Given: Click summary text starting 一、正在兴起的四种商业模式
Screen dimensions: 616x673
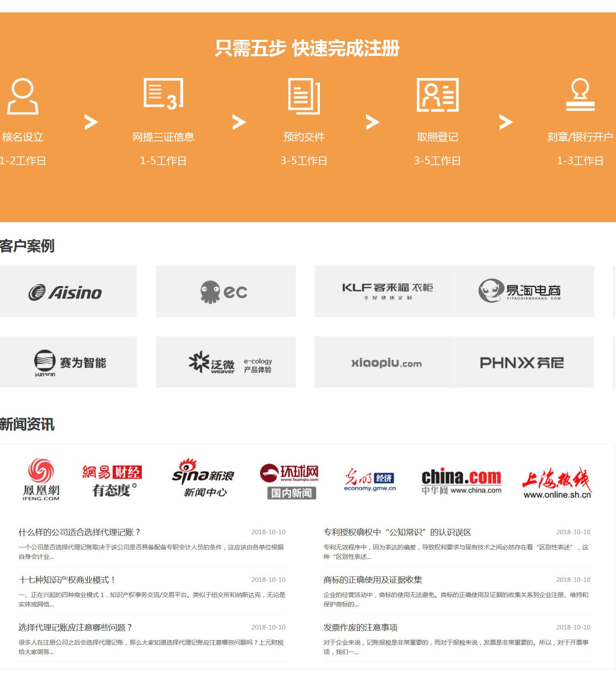Looking at the screenshot, I should click(152, 599).
